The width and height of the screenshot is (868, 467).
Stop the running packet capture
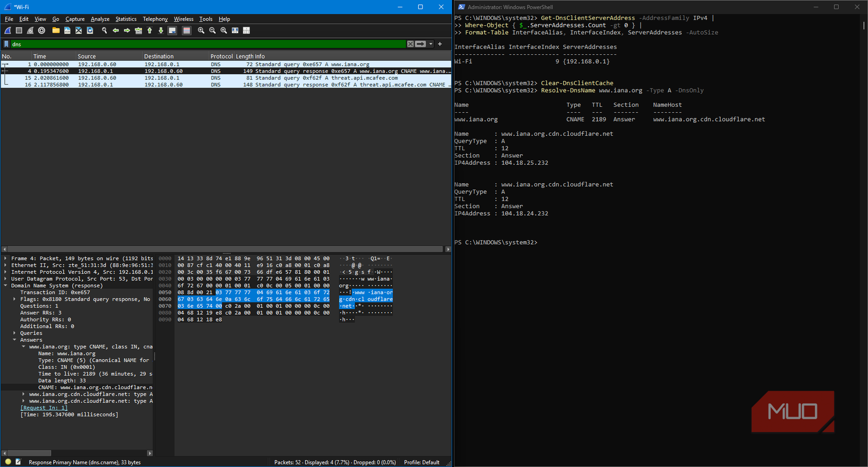(x=19, y=31)
